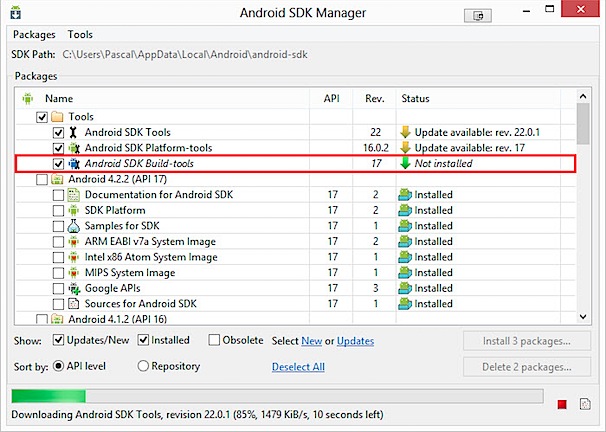The image size is (606, 432).
Task: Click the Sources for Android SDK icon
Action: [x=74, y=303]
